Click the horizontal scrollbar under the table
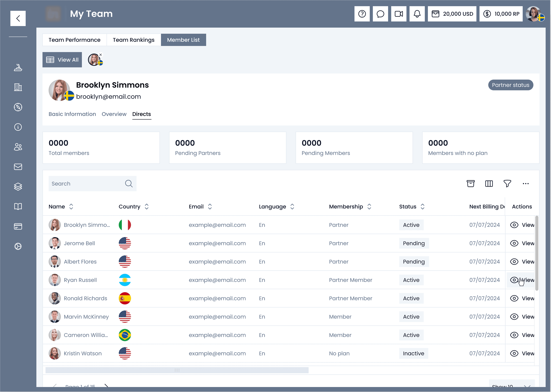Screen dimensions: 551x392 [177, 370]
